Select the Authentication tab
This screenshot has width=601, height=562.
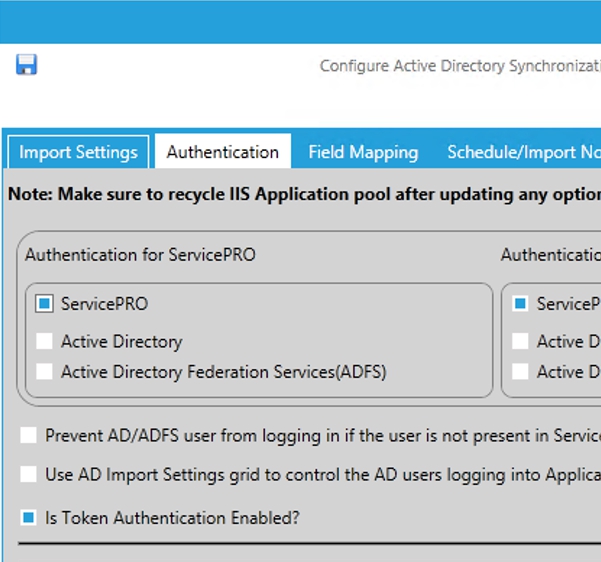pos(223,152)
